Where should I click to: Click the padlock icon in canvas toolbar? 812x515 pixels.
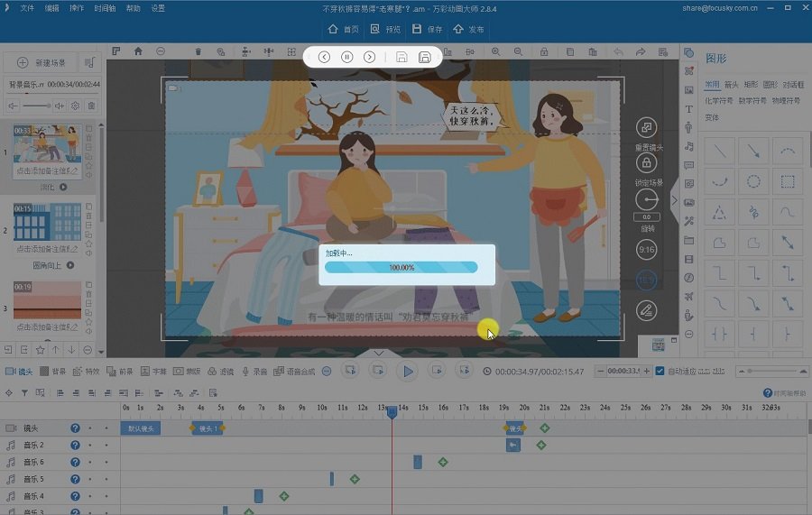tap(544, 51)
